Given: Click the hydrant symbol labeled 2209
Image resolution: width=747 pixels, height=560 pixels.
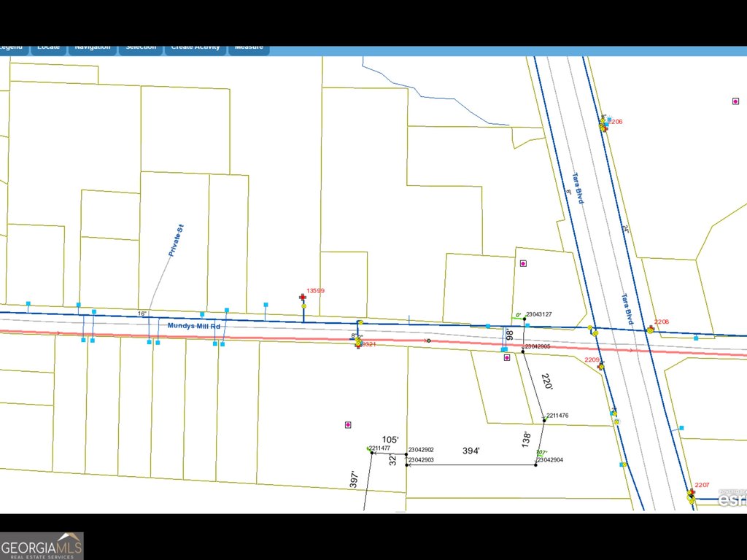Looking at the screenshot, I should coord(601,366).
